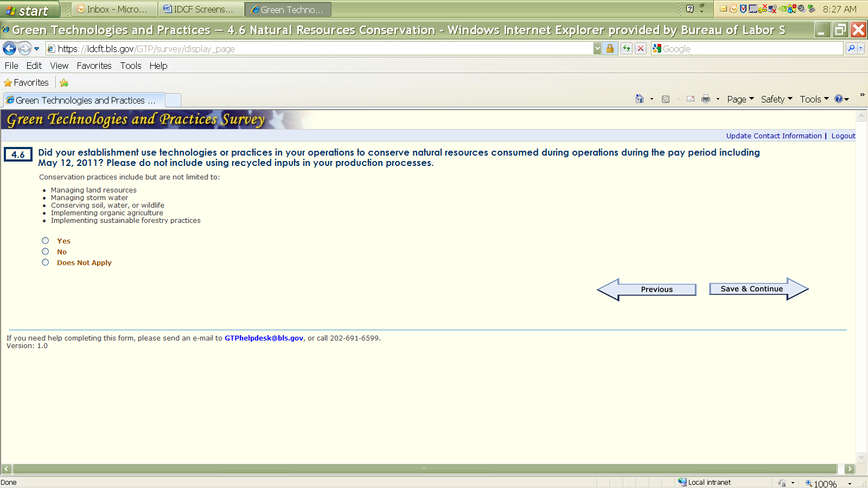Screen dimensions: 868x488
Task: Select the Yes radio button
Action: [46, 241]
